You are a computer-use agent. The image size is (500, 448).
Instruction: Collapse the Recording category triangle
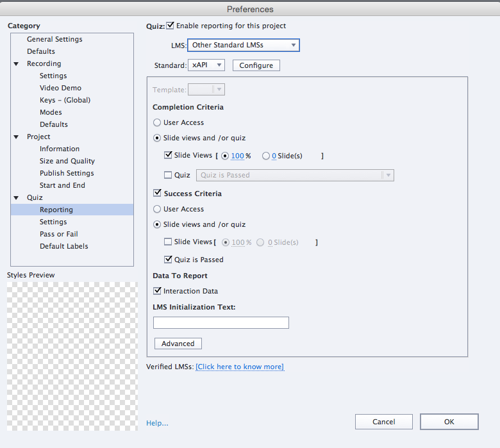pyautogui.click(x=16, y=64)
